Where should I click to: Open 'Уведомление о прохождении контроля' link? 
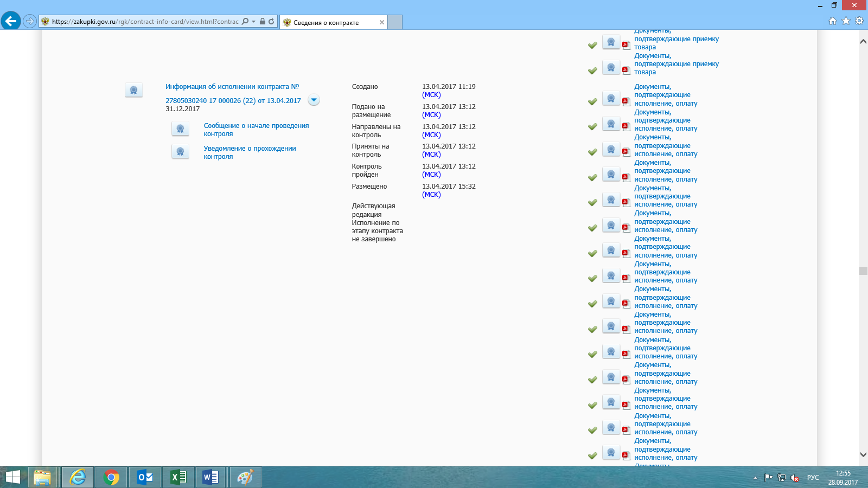point(250,152)
